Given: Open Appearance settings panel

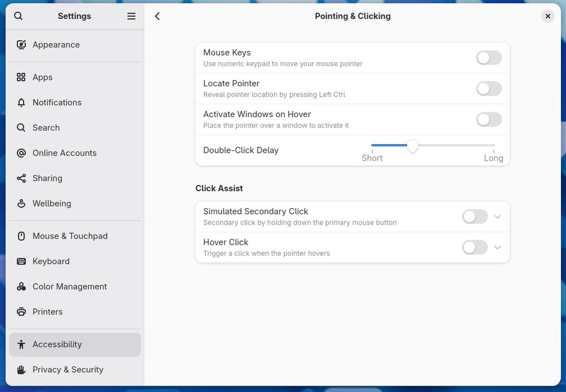Looking at the screenshot, I should click(75, 45).
